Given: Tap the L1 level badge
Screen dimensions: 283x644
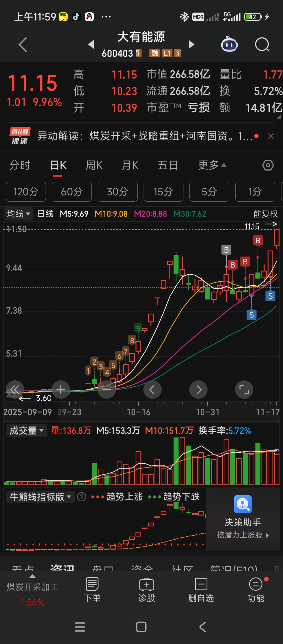Looking at the screenshot, I should point(167,53).
